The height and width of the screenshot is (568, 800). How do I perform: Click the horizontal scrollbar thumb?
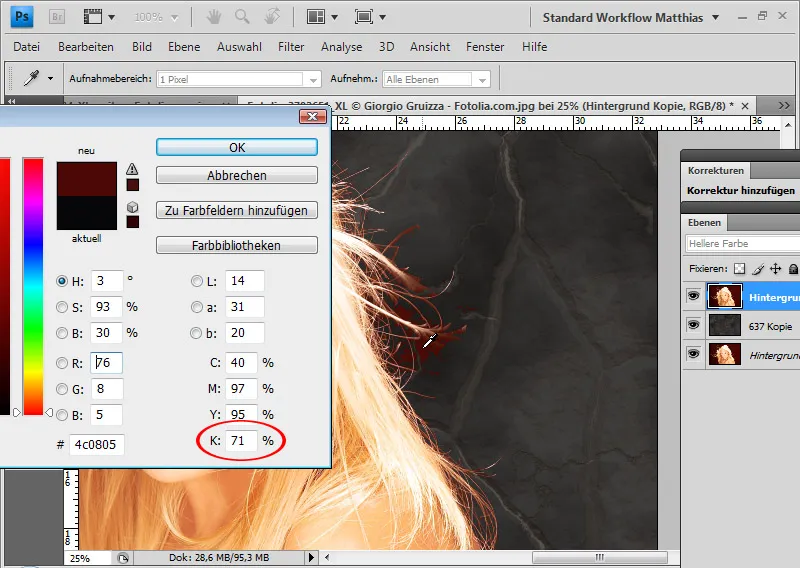point(600,557)
